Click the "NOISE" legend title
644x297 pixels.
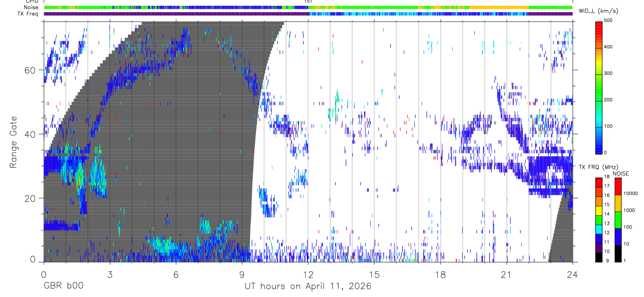[621, 173]
